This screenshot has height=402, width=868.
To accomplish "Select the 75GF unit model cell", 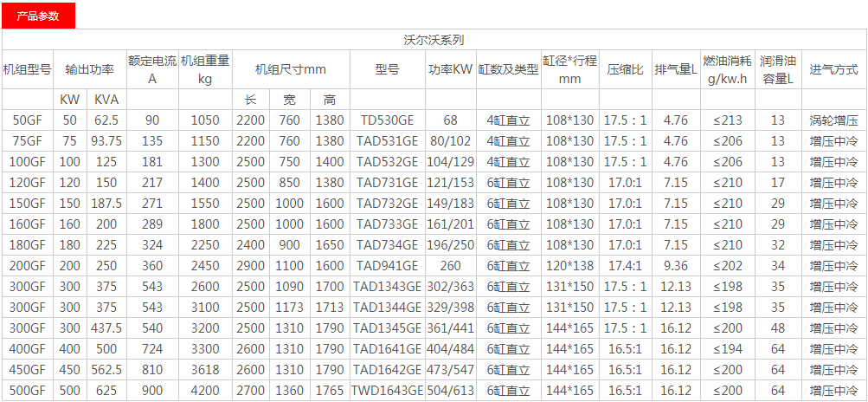I will (27, 141).
